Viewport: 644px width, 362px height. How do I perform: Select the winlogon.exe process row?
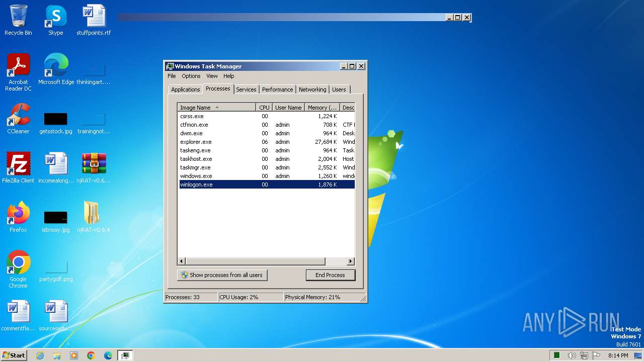click(x=267, y=185)
